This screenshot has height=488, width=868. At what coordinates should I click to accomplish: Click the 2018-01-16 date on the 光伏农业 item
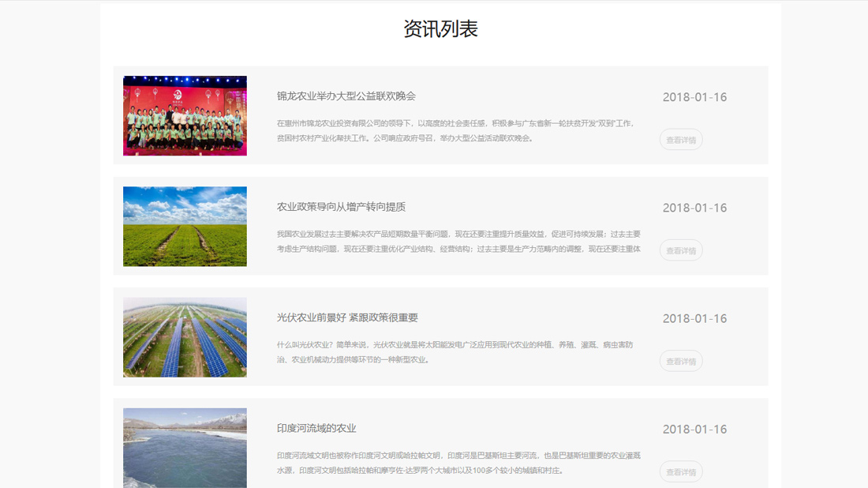pyautogui.click(x=694, y=318)
